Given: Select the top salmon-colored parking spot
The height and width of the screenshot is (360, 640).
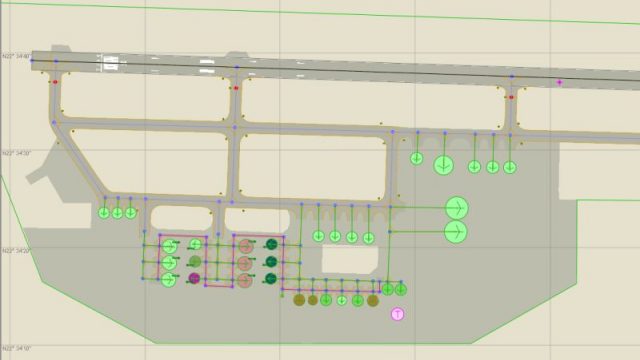Looking at the screenshot, I should [x=245, y=246].
